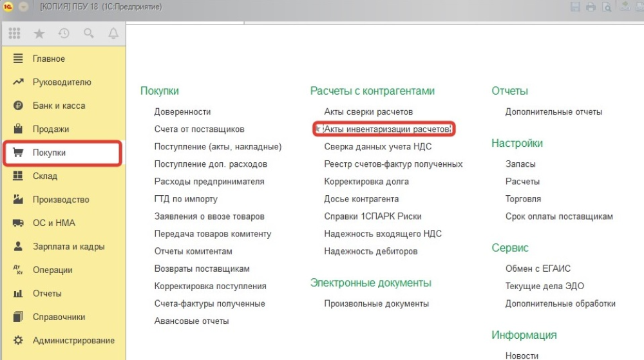Open Акты сверки расчетов
Image resolution: width=644 pixels, height=360 pixels.
368,111
